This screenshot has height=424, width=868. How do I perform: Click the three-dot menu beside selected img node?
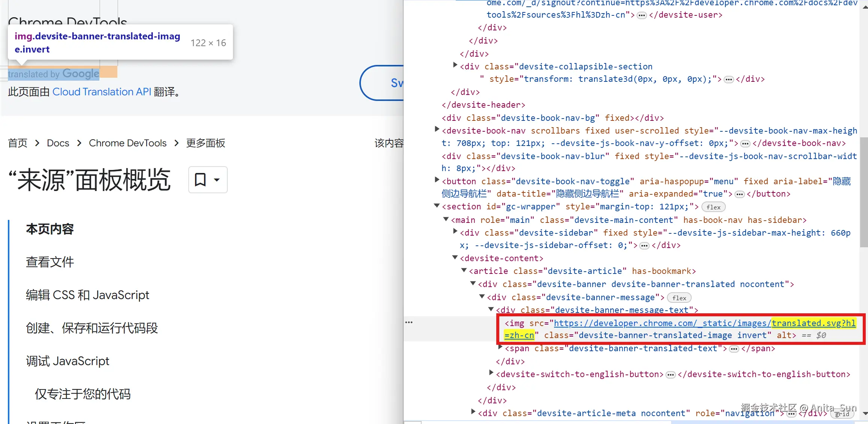(x=409, y=322)
